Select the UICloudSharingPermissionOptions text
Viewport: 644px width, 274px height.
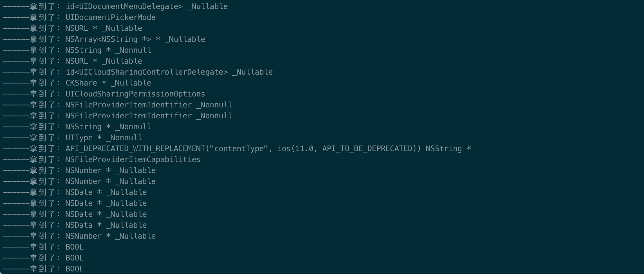[x=135, y=94]
